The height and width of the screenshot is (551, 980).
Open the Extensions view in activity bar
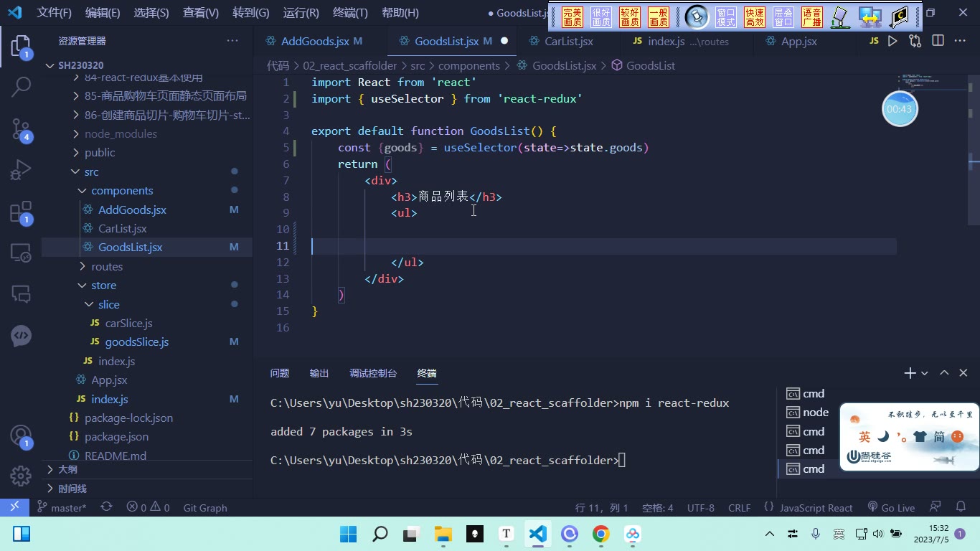click(x=21, y=212)
